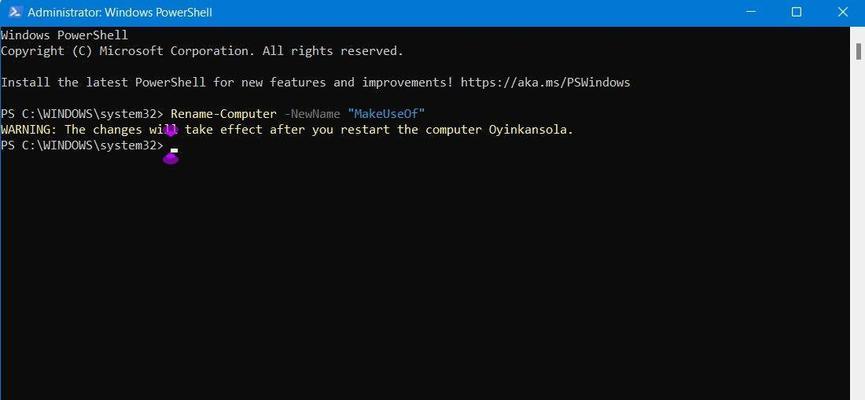Click the PowerShell icon in title bar
Image resolution: width=865 pixels, height=400 pixels.
pyautogui.click(x=15, y=12)
